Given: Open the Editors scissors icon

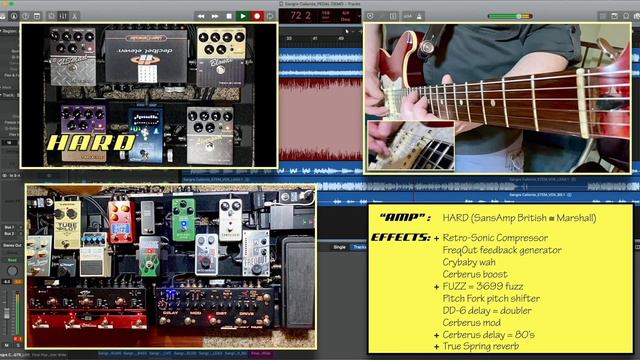Looking at the screenshot, I should [x=75, y=16].
